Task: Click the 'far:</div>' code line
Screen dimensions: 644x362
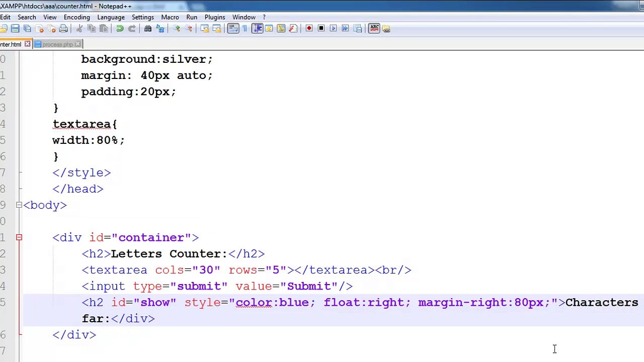Action: 118,319
